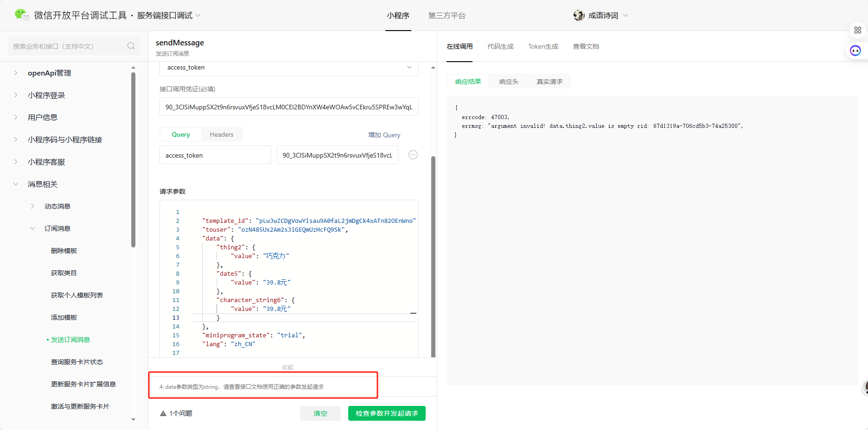Switch to the Headers tab
The width and height of the screenshot is (868, 430).
click(x=222, y=134)
